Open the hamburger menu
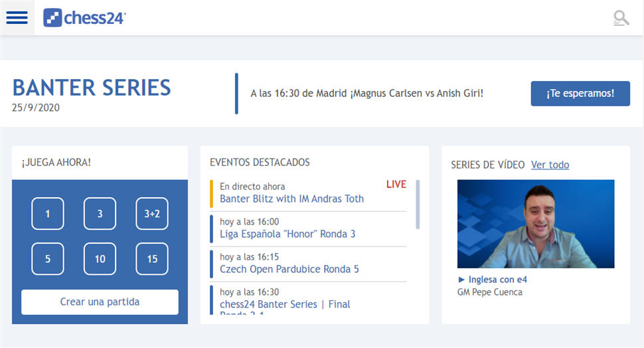Screen dimensions: 644x348 [x=17, y=18]
